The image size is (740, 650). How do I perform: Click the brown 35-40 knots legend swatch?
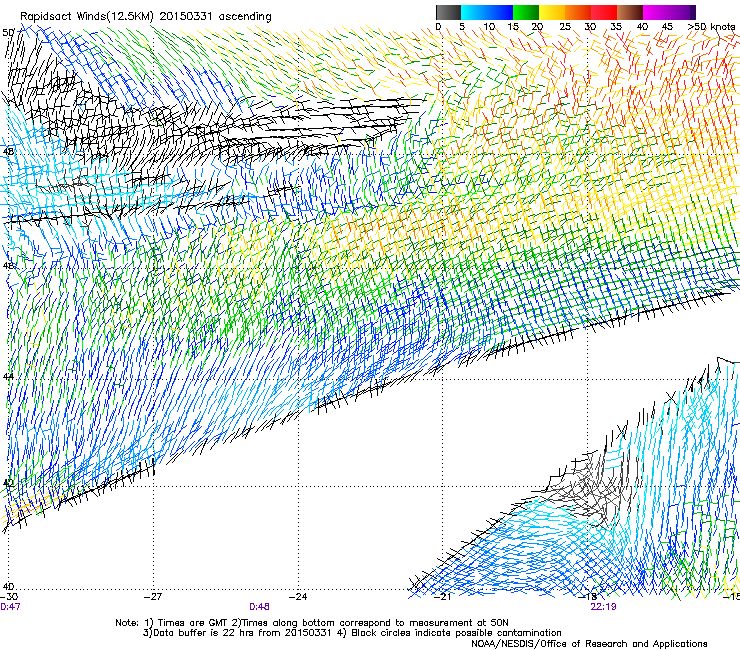pyautogui.click(x=630, y=12)
